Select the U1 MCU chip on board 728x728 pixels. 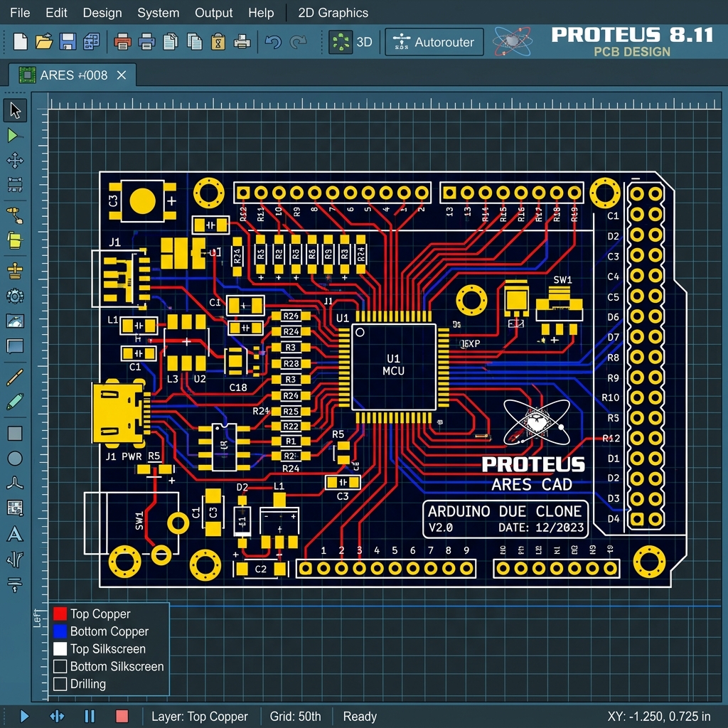(394, 366)
